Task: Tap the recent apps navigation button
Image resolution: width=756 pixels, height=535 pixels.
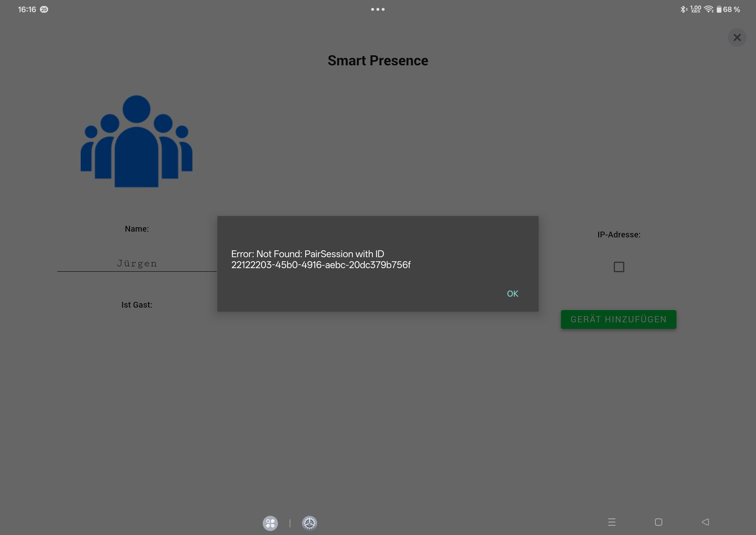Action: tap(612, 522)
